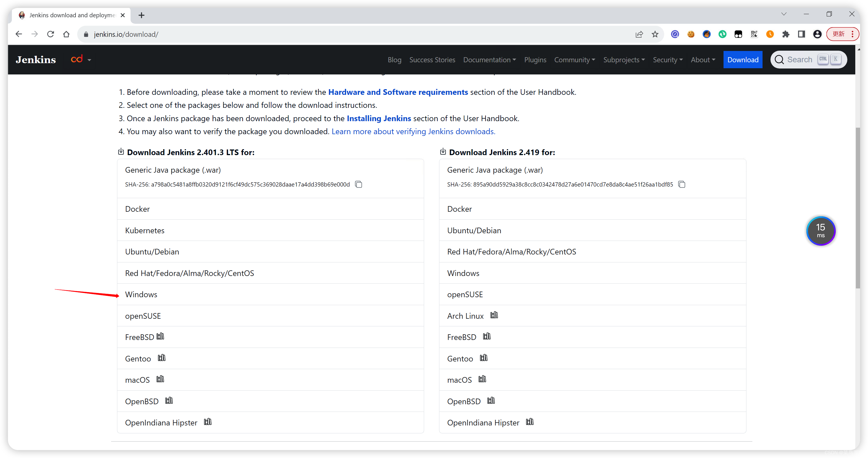
Task: Select Windows from LTS download list
Action: point(141,294)
